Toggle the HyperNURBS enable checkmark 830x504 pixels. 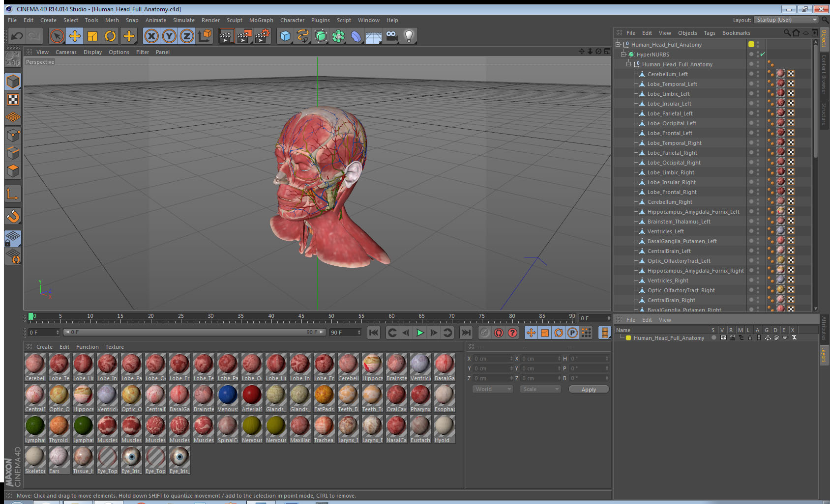click(763, 54)
